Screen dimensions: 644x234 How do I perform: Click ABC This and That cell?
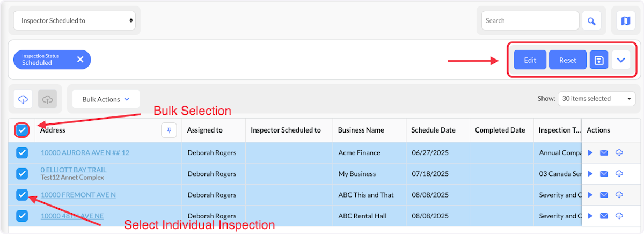coord(366,195)
